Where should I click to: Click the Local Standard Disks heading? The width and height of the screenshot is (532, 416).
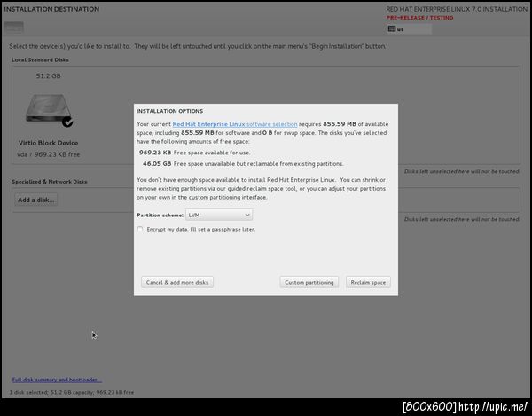click(x=40, y=59)
